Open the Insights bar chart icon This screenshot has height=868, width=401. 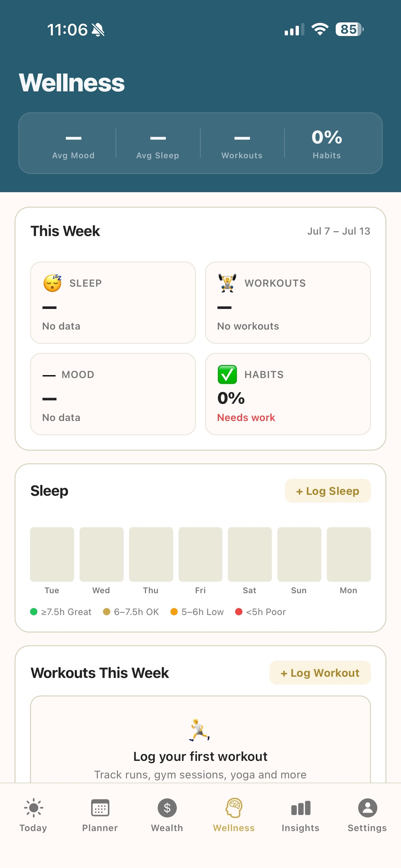(301, 808)
